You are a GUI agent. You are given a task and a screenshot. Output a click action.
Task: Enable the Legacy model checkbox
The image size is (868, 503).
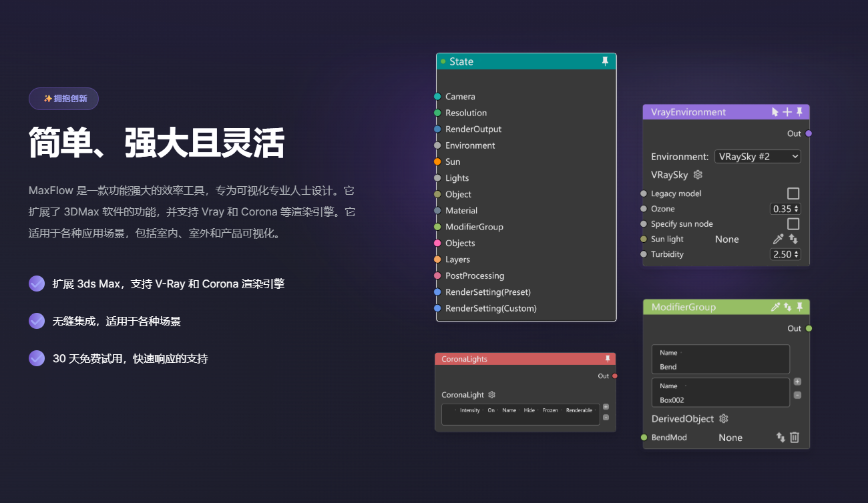(794, 193)
